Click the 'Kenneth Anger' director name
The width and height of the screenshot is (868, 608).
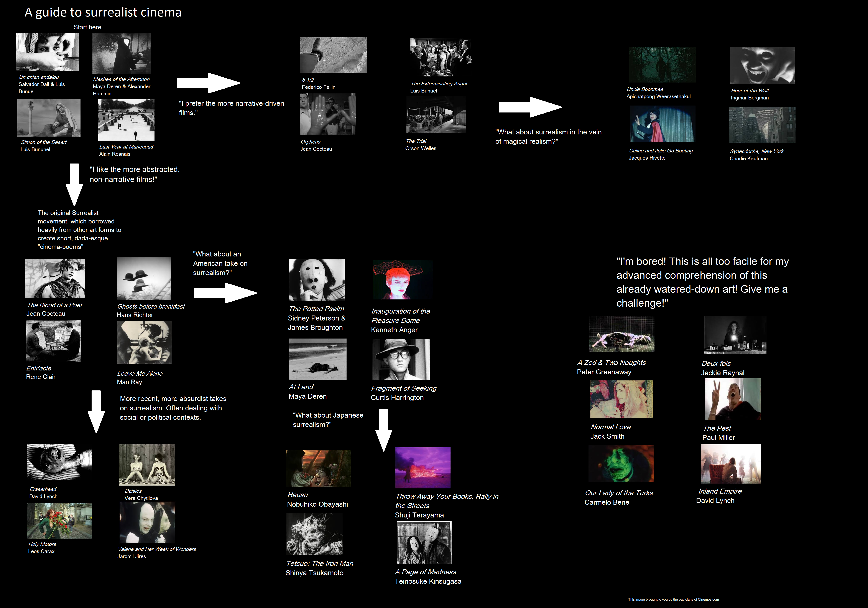pyautogui.click(x=394, y=330)
